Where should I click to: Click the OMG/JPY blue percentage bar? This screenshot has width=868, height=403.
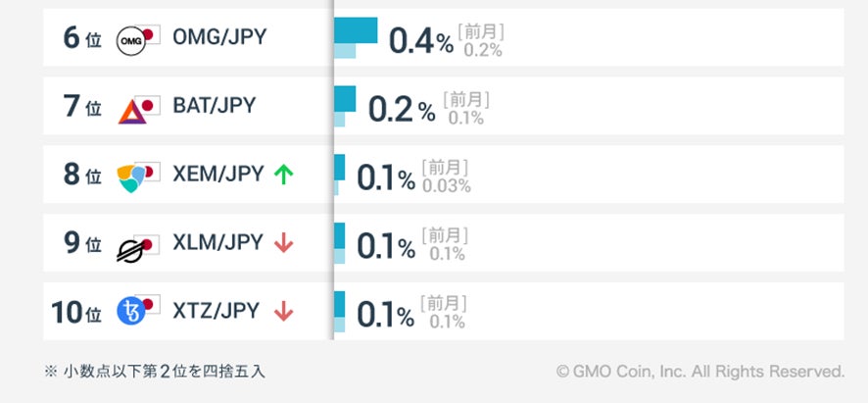(x=356, y=30)
